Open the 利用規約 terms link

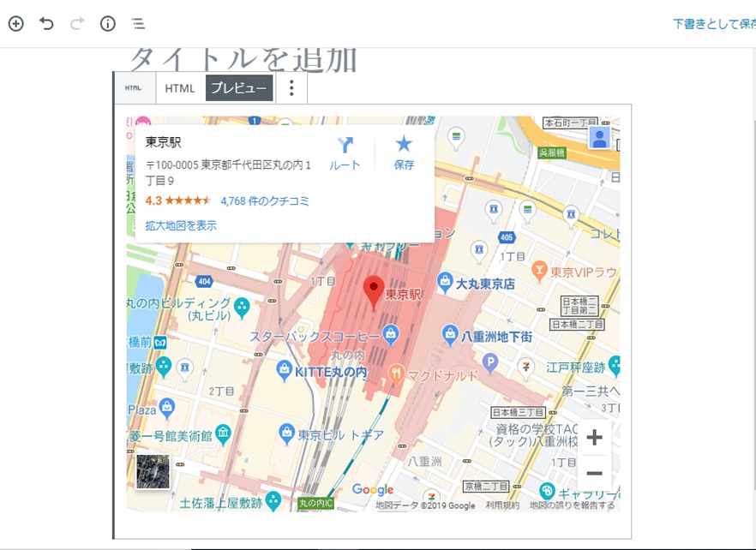point(502,505)
